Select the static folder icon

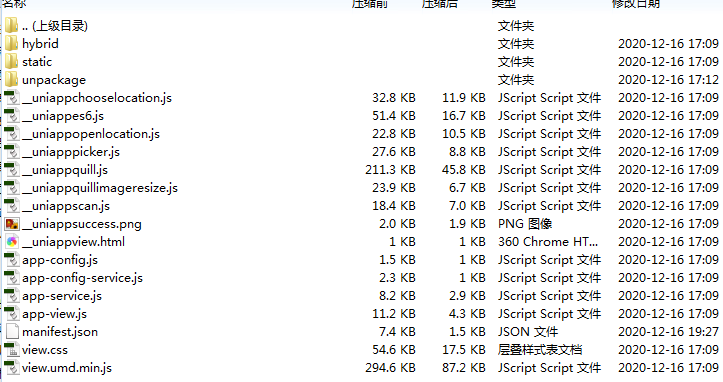click(x=11, y=61)
